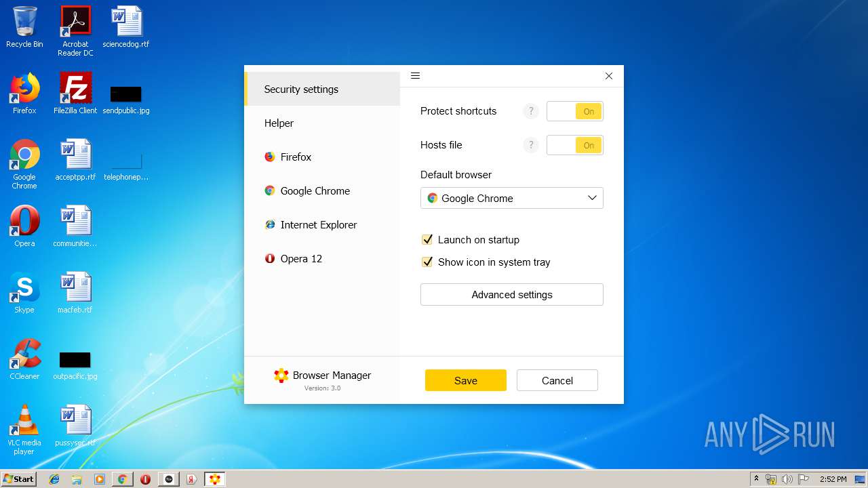Select the Google Chrome desktop shortcut
The image size is (868, 488).
[24, 164]
